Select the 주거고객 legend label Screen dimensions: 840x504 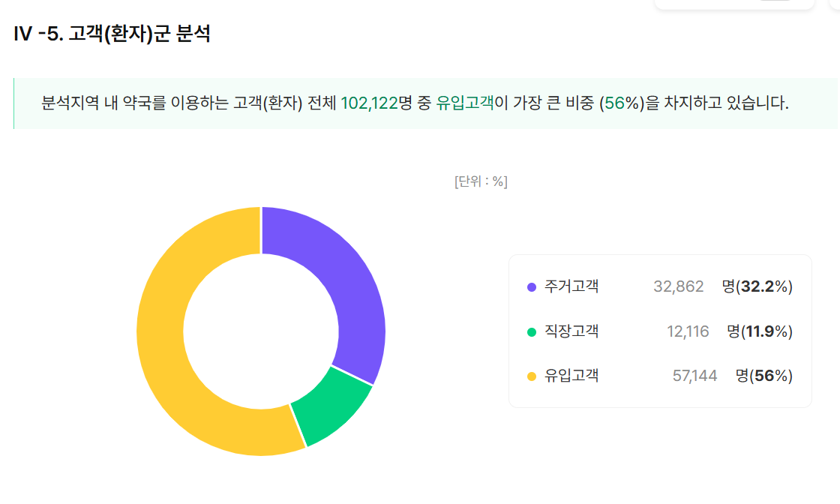pyautogui.click(x=571, y=286)
